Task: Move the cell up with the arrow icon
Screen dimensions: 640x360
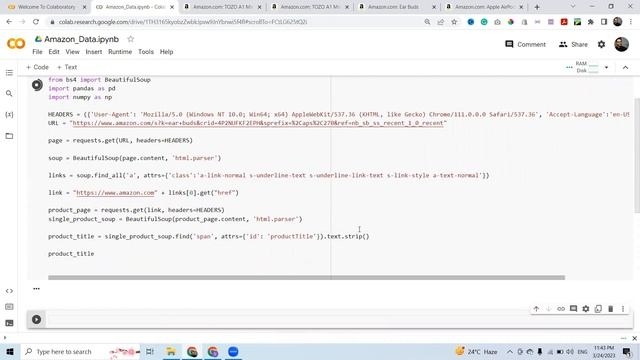Action: click(x=536, y=309)
